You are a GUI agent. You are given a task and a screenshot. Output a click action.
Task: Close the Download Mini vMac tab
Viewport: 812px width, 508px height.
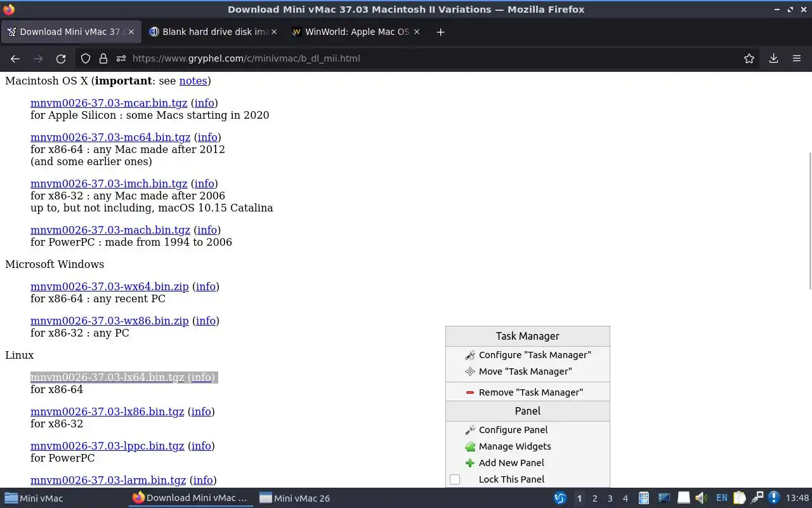(131, 32)
